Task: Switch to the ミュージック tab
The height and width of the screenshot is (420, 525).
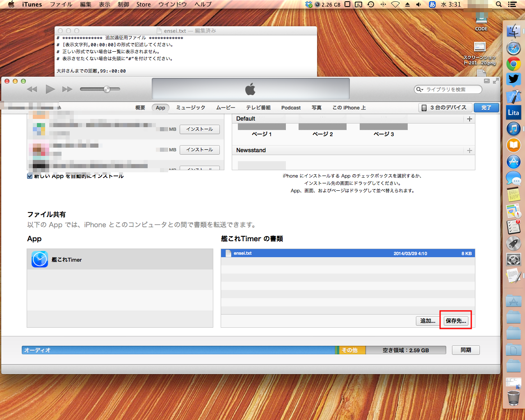Action: click(x=191, y=108)
